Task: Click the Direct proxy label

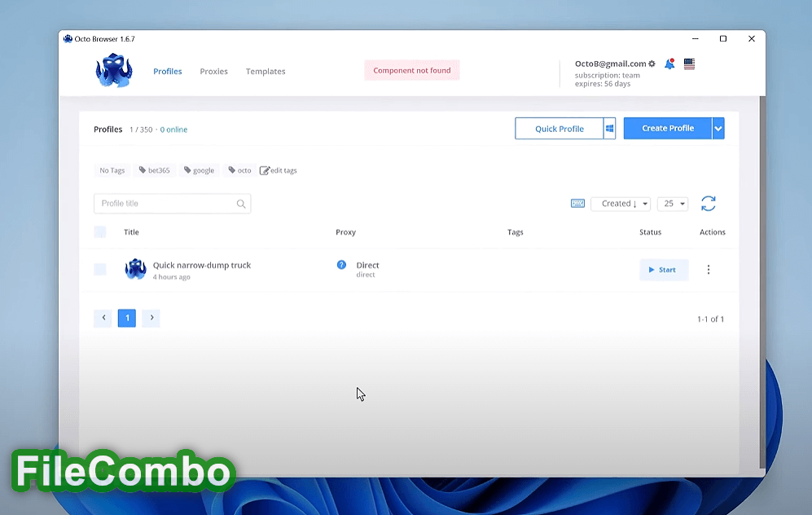Action: [x=367, y=266]
